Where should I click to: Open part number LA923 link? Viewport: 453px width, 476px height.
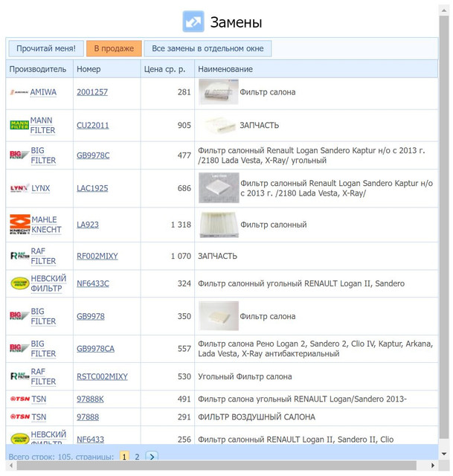pos(88,225)
